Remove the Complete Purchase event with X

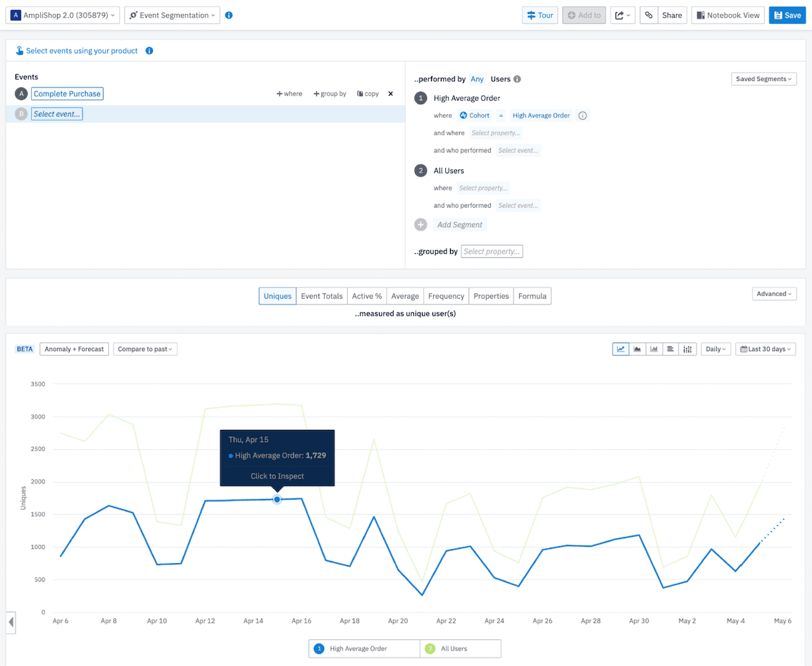click(391, 94)
